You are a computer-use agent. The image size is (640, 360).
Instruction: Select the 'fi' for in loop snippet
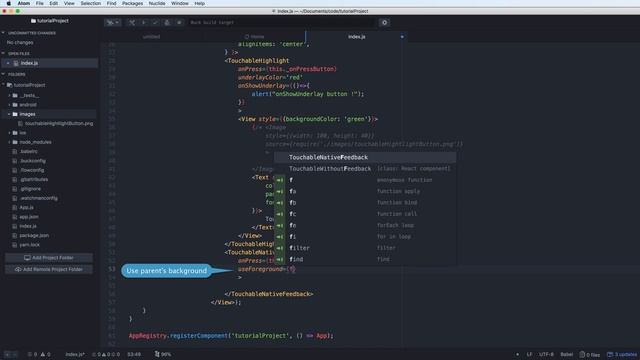[x=365, y=237]
